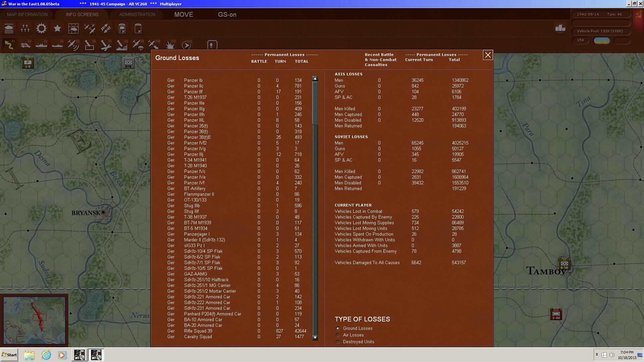Select the naval transport F3 ship icon
The height and width of the screenshot is (362, 644).
point(41,45)
